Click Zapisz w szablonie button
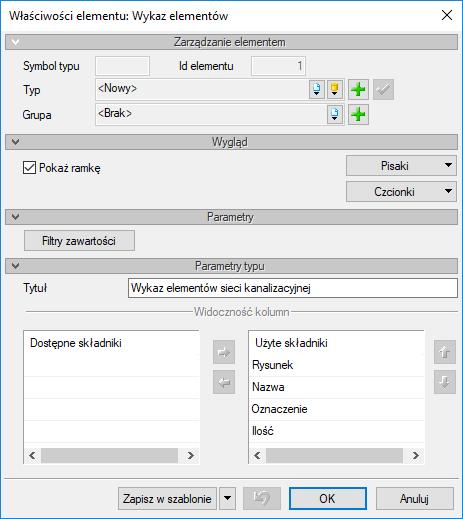 (167, 498)
